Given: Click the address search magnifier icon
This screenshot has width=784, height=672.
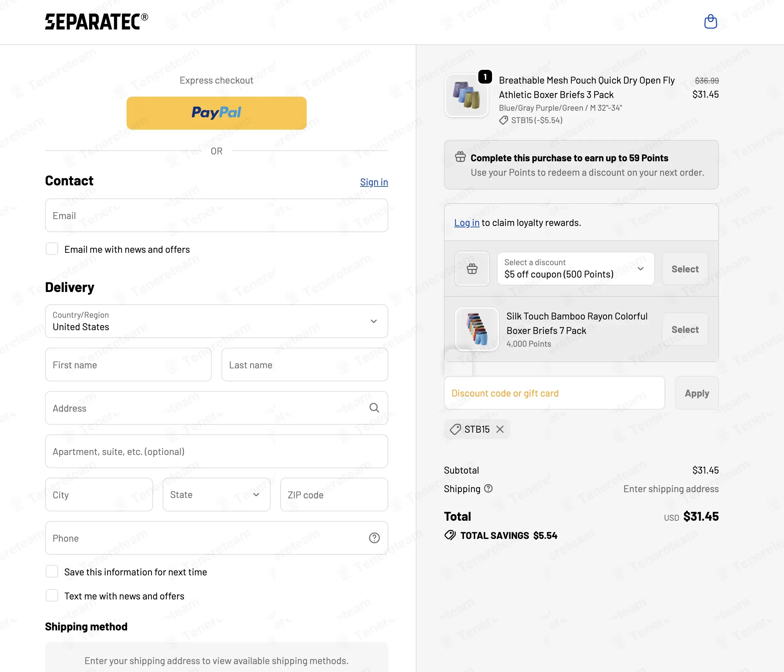Looking at the screenshot, I should coord(374,408).
